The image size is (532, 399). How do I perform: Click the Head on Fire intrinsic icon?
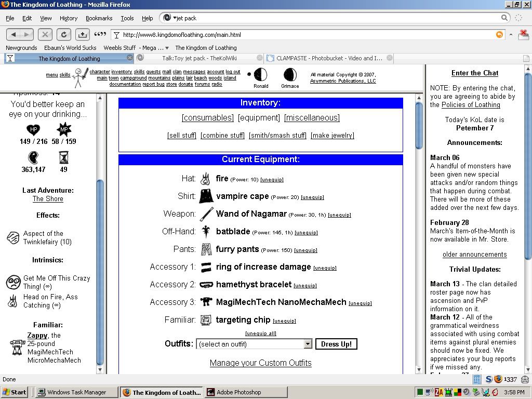[12, 301]
